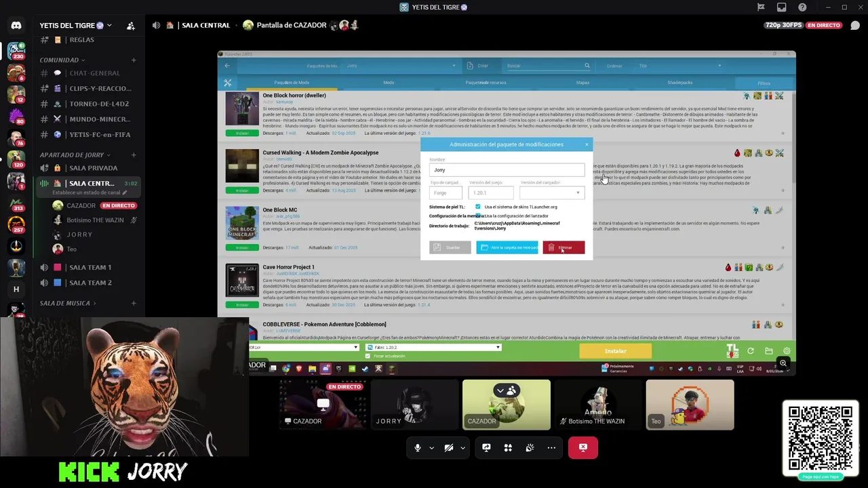The height and width of the screenshot is (488, 868).
Task: Open the Discord inbox icon
Action: (x=782, y=7)
